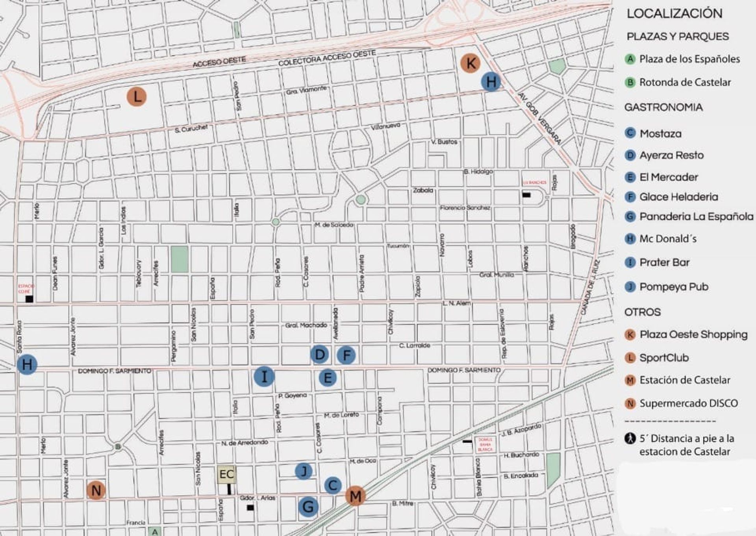
Task: Click the 'GASTRONOMIA' heading
Action: pyautogui.click(x=663, y=107)
